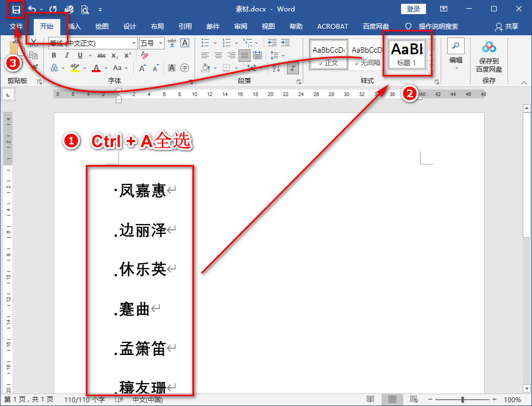
Task: Open the font name dropdown
Action: pos(134,42)
